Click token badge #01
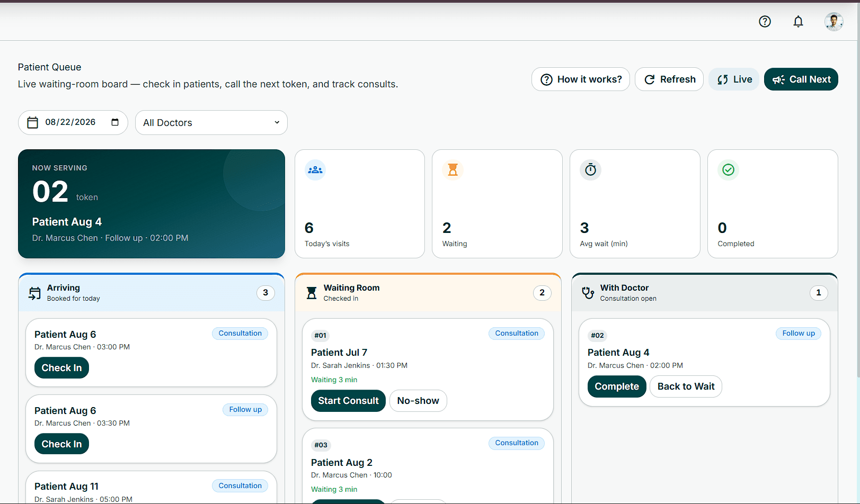Viewport: 860px width, 504px height. [x=320, y=336]
